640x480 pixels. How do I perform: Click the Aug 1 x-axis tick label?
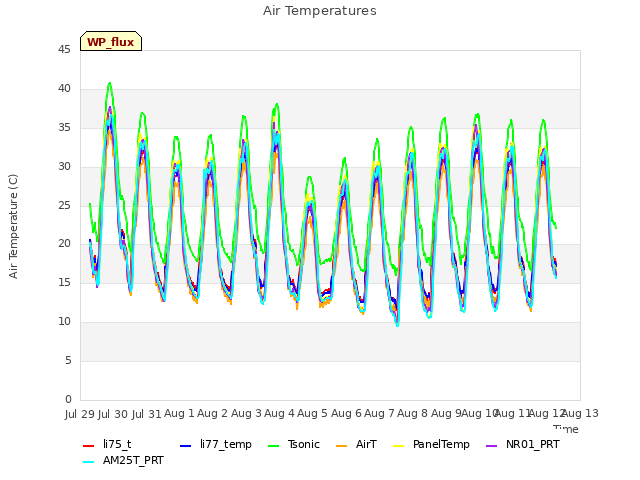point(179,413)
